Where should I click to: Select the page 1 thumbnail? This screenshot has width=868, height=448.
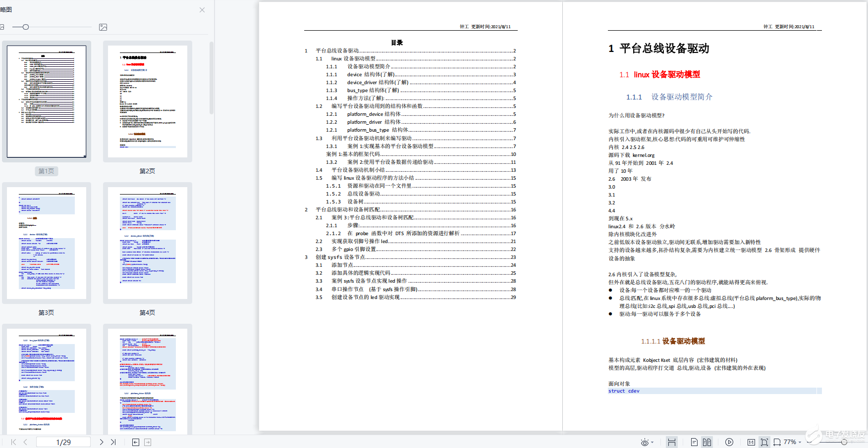(x=47, y=101)
